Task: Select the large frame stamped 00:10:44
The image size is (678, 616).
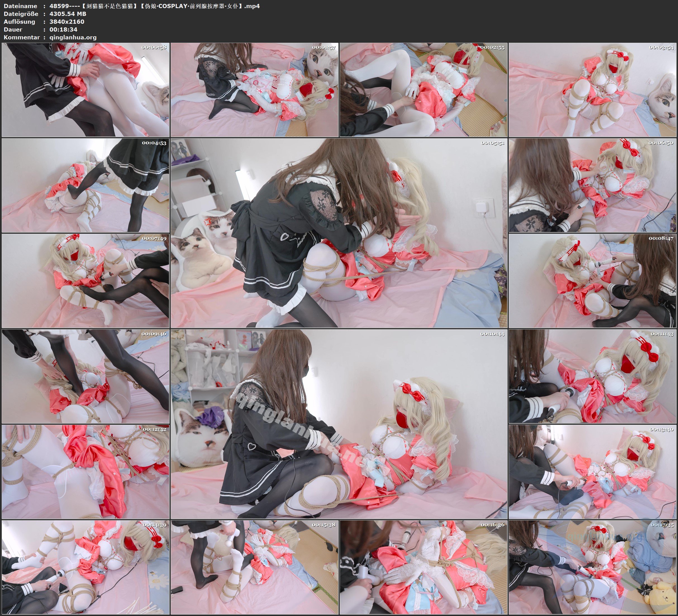Action: click(339, 424)
